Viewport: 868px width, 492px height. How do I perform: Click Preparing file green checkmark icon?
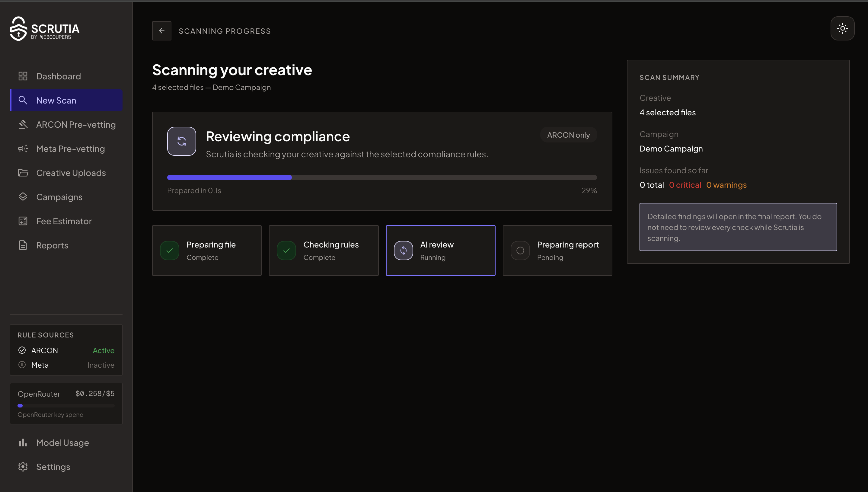(x=170, y=251)
